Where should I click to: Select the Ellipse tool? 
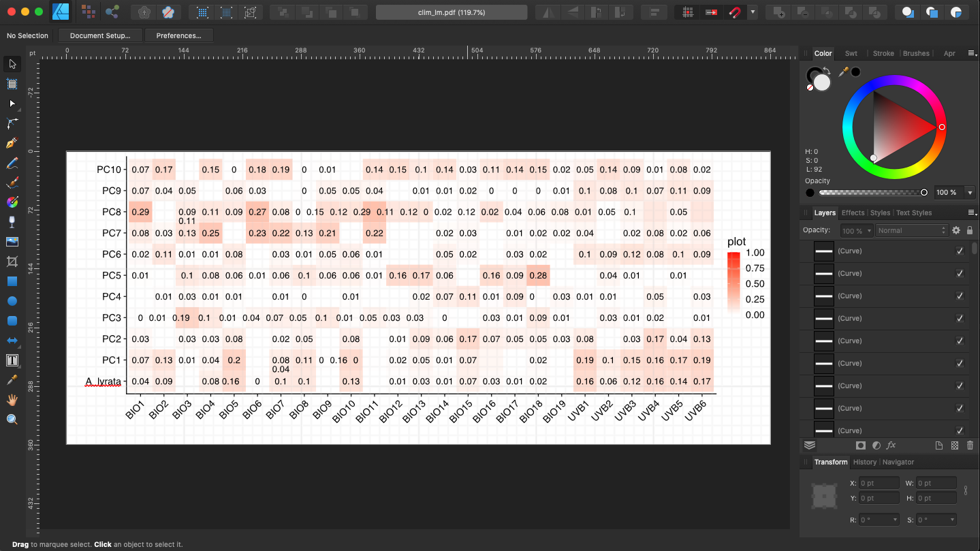pos(12,301)
